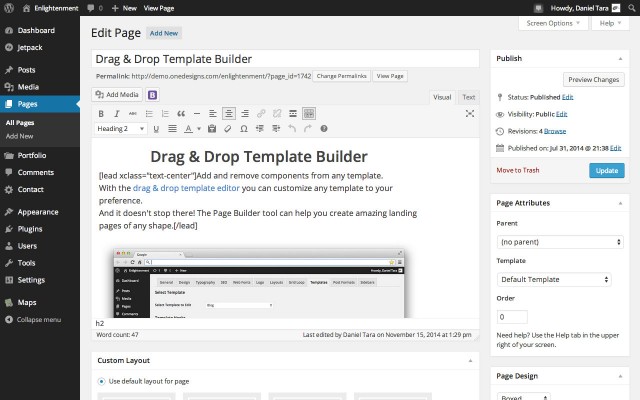Open Plugins menu
This screenshot has width=640, height=400.
tap(40, 229)
